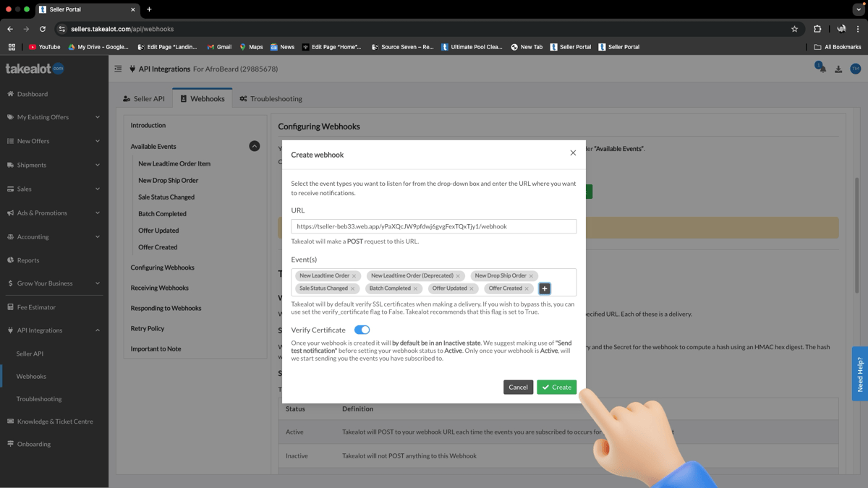Expand the Shipments menu
The width and height of the screenshot is (868, 488).
click(54, 165)
